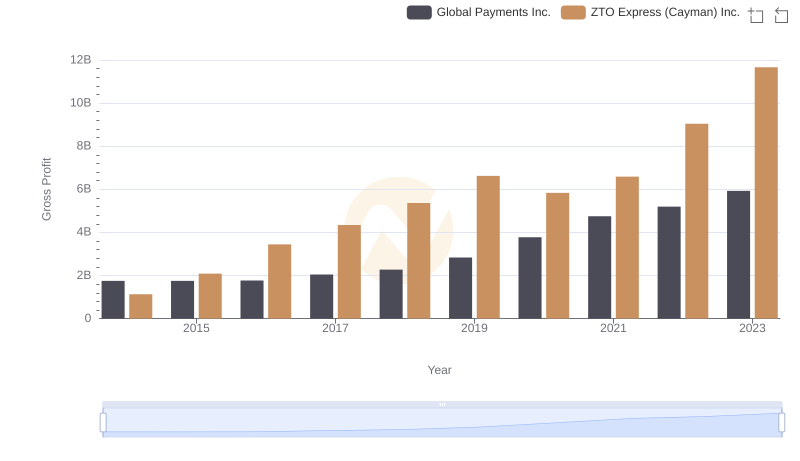Select the Global Payments 2023 bar
The width and height of the screenshot is (800, 461).
(x=738, y=254)
